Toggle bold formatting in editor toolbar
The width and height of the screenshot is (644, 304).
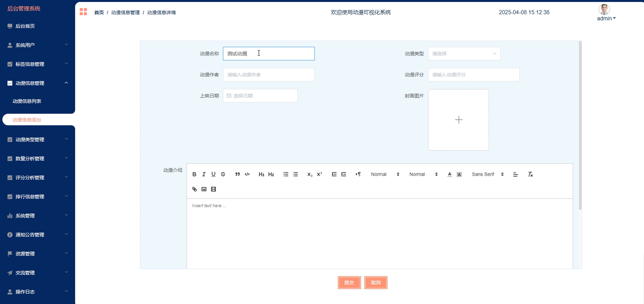(x=194, y=174)
